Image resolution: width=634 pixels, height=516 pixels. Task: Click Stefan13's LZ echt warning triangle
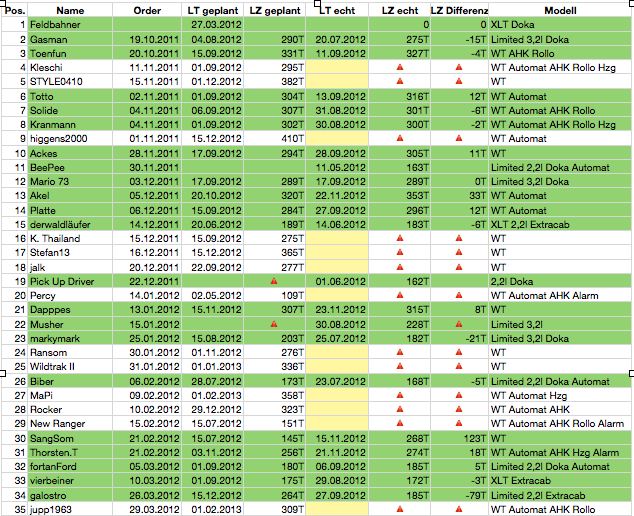pyautogui.click(x=400, y=252)
